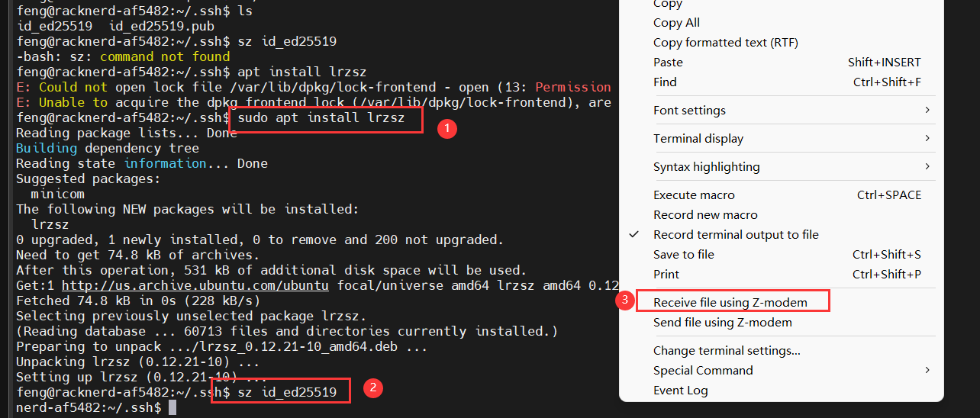
Task: Open Change terminal settings...
Action: 727,351
